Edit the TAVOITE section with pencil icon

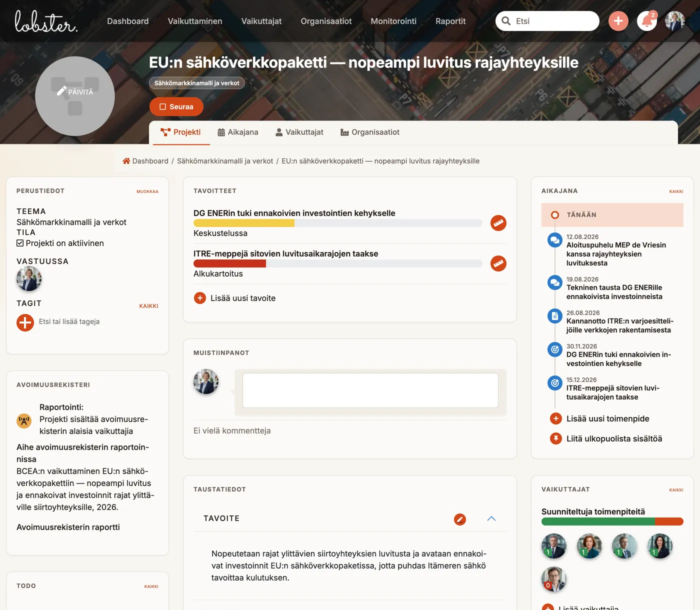pos(460,519)
